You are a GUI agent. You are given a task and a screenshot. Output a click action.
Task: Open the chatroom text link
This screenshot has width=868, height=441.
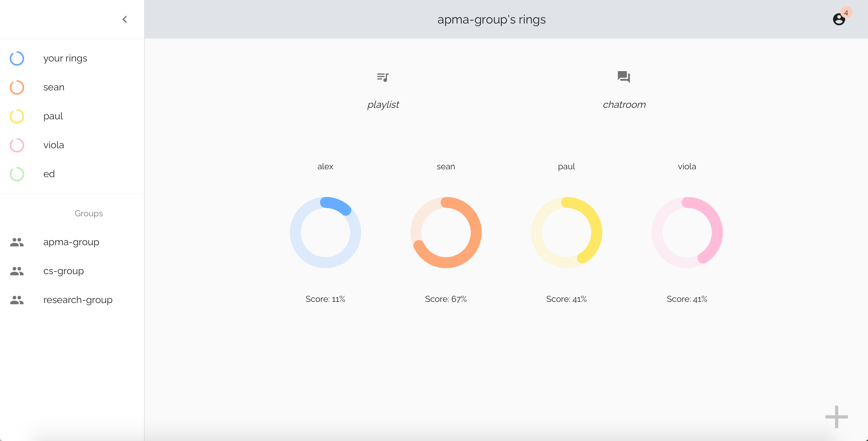[x=624, y=105]
